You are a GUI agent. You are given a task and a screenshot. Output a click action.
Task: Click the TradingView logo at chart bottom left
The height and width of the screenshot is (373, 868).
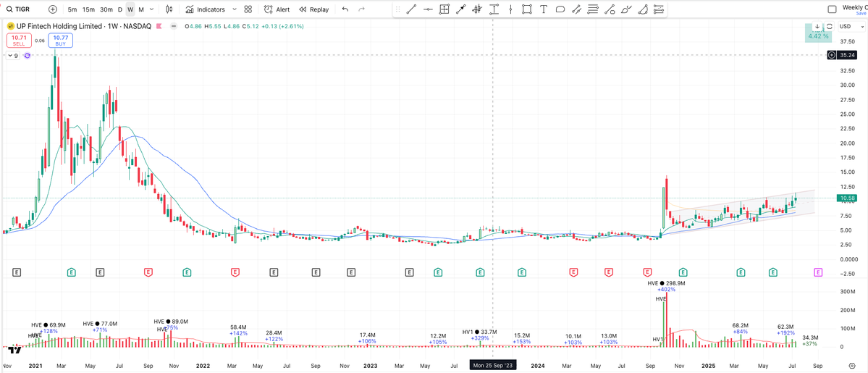coord(15,350)
